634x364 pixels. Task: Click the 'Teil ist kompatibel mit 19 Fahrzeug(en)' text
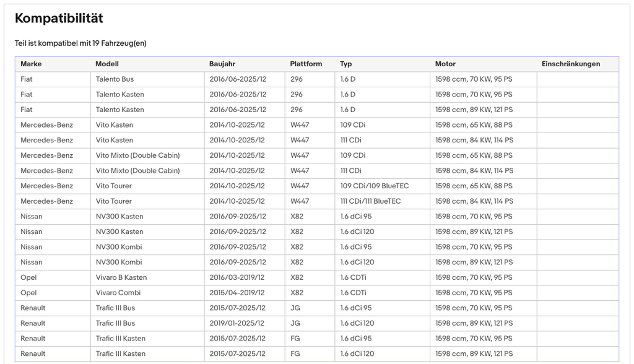(x=80, y=43)
